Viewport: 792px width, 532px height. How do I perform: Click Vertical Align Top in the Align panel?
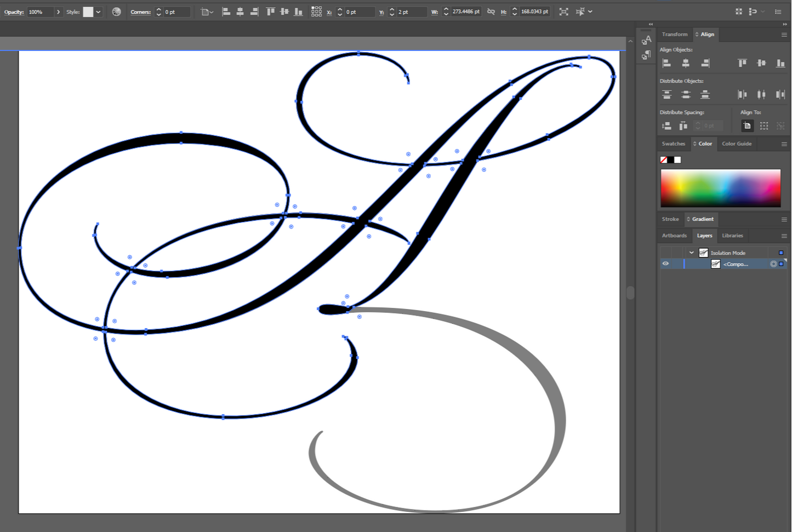pos(742,63)
